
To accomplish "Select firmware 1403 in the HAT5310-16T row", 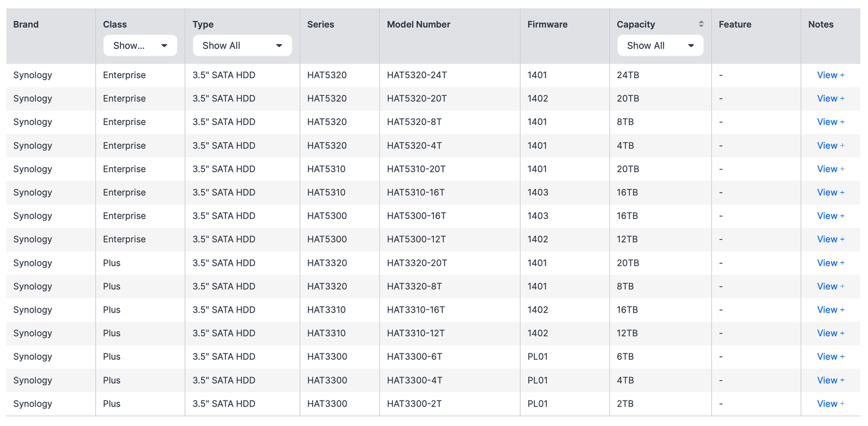I will click(x=538, y=192).
